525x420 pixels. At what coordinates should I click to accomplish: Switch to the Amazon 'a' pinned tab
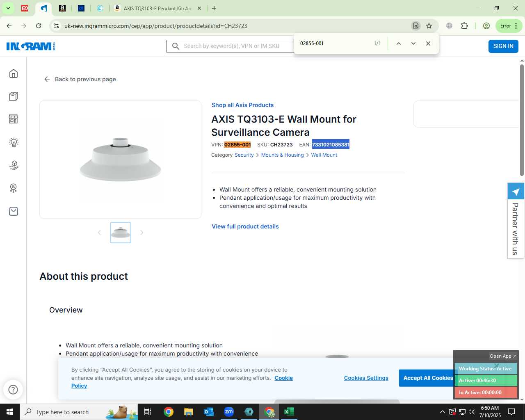click(62, 8)
